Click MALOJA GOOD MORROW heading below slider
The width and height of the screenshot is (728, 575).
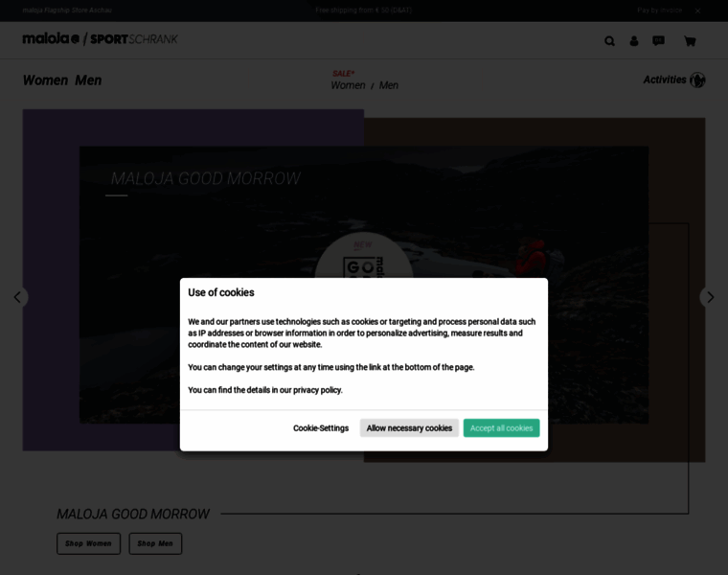(x=133, y=515)
